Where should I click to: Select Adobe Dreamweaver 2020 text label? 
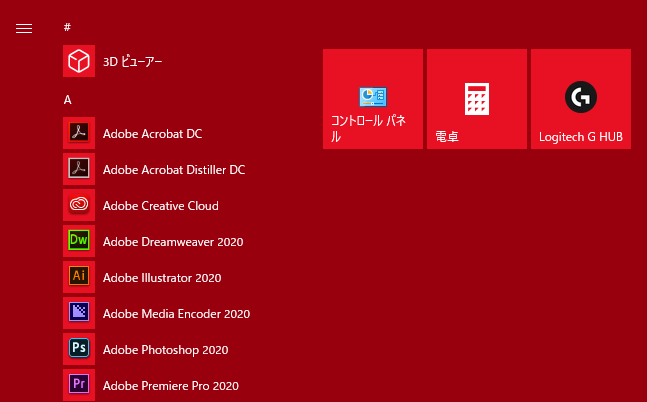pyautogui.click(x=173, y=242)
